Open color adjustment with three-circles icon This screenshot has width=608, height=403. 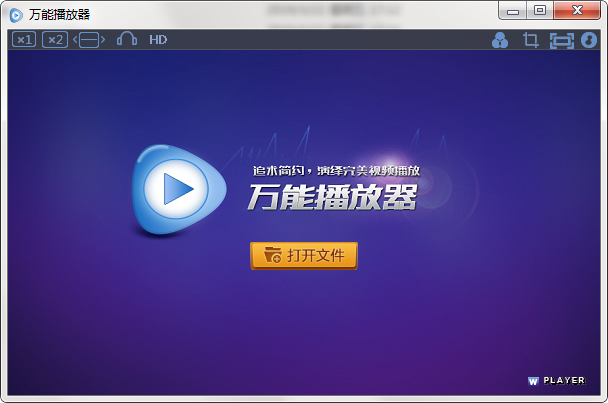501,40
